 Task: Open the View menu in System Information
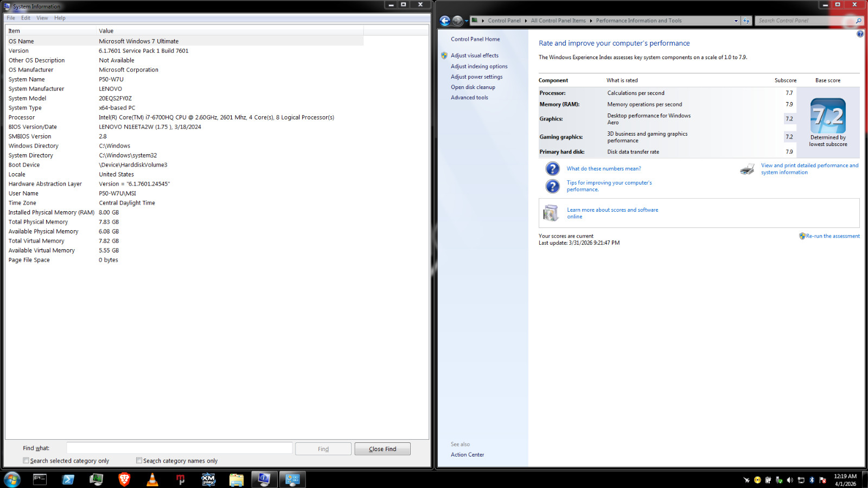pyautogui.click(x=42, y=18)
